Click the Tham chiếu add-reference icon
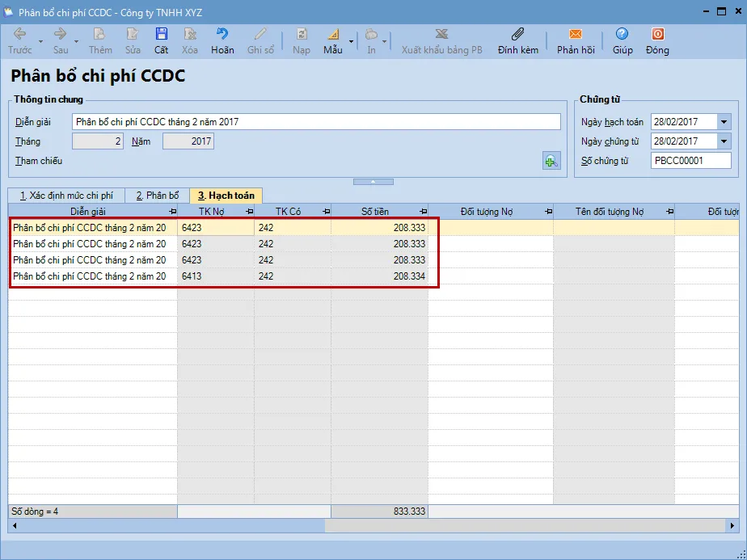This screenshot has width=747, height=560. (551, 161)
